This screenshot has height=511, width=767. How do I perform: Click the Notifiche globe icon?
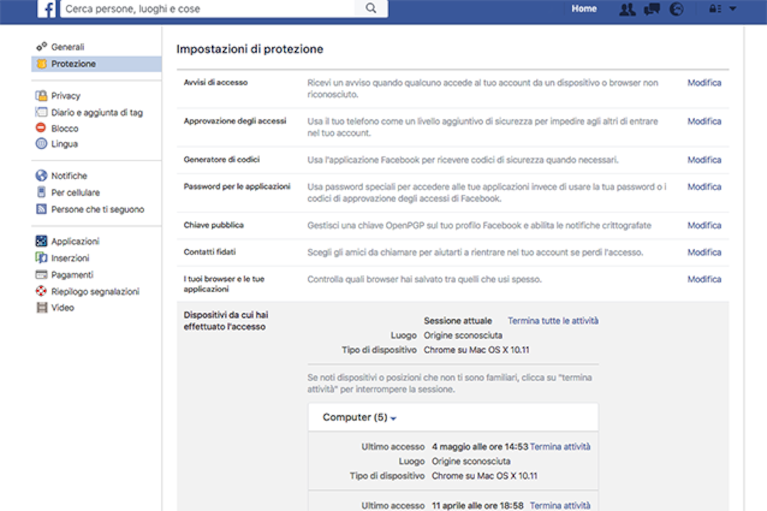tap(41, 176)
